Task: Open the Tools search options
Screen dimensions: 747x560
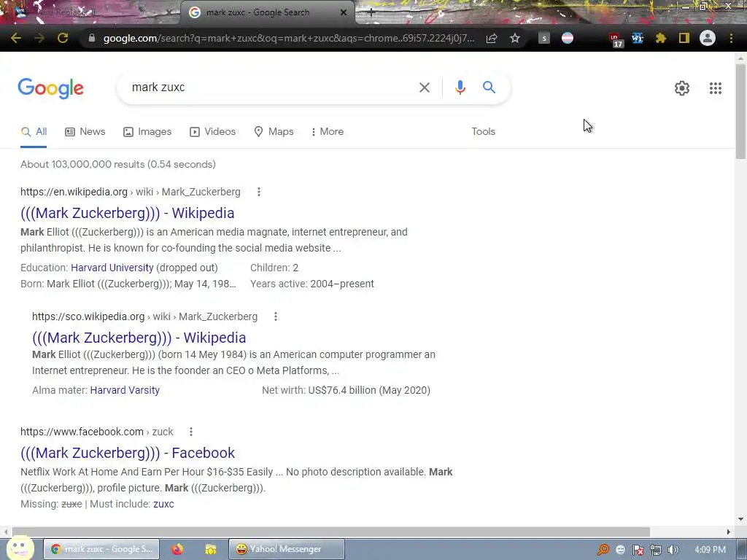Action: pyautogui.click(x=483, y=132)
